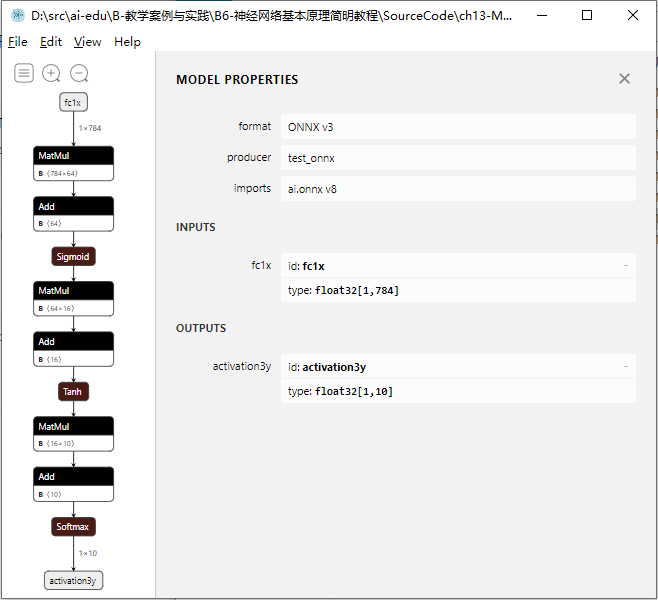Click the producer field showing test_onnx

[458, 158]
